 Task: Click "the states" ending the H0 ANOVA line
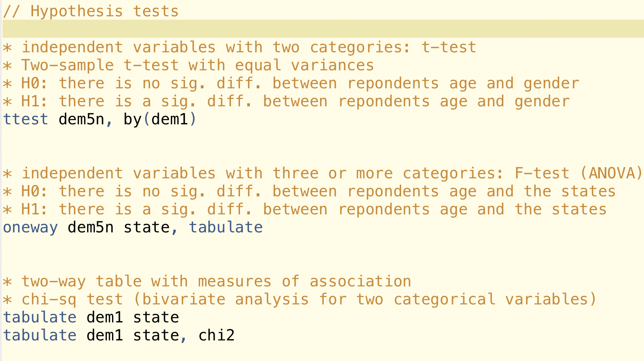point(570,191)
